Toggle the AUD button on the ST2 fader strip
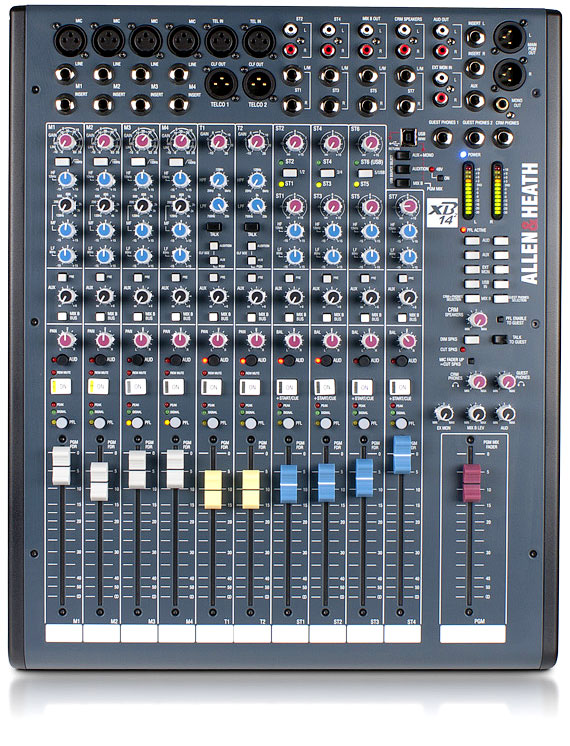 tap(326, 360)
